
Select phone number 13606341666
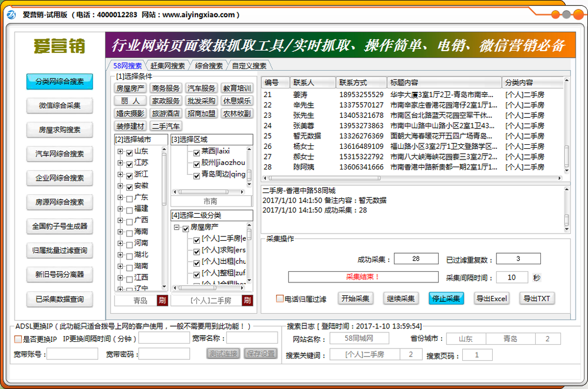point(362,167)
